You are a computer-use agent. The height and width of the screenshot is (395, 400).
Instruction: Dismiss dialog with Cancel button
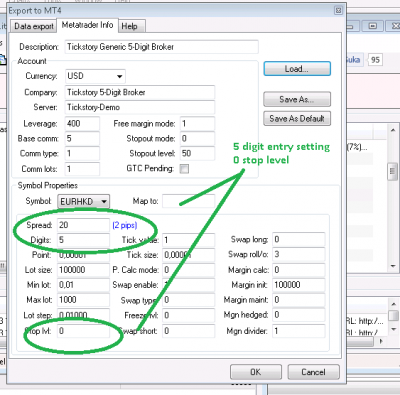click(313, 372)
